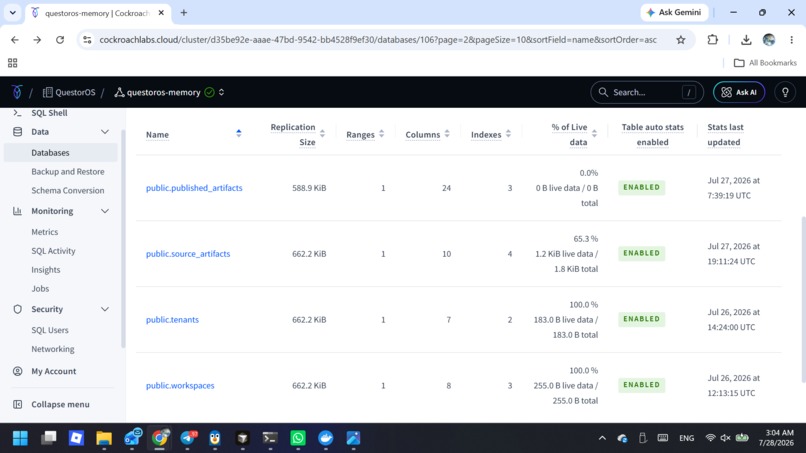
Task: Click 588.9 KiB replication size value
Action: [x=309, y=188]
